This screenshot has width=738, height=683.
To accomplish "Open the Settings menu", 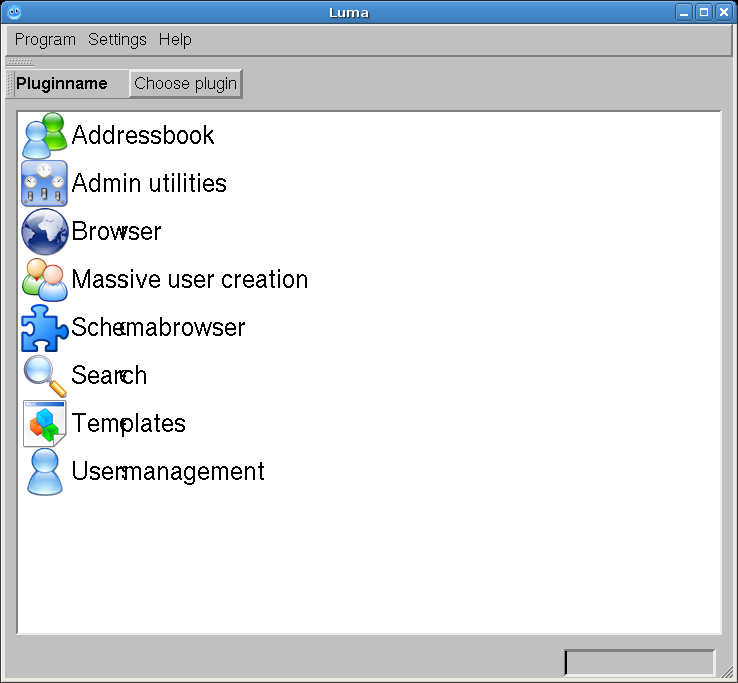I will point(117,40).
